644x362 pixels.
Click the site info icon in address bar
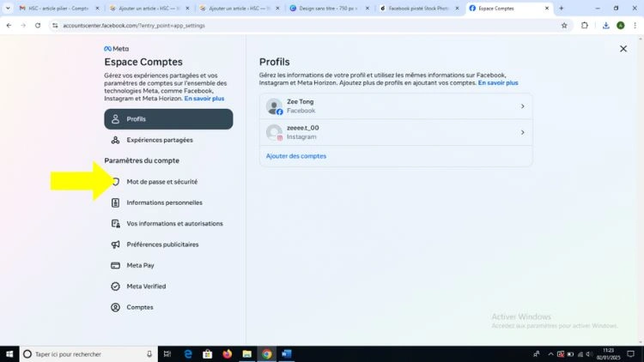(55, 26)
